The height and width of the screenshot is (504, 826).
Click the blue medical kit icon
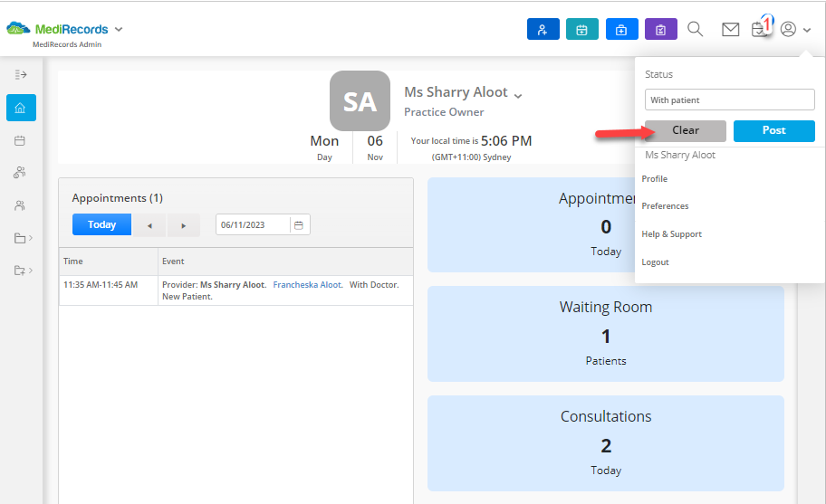pyautogui.click(x=622, y=30)
